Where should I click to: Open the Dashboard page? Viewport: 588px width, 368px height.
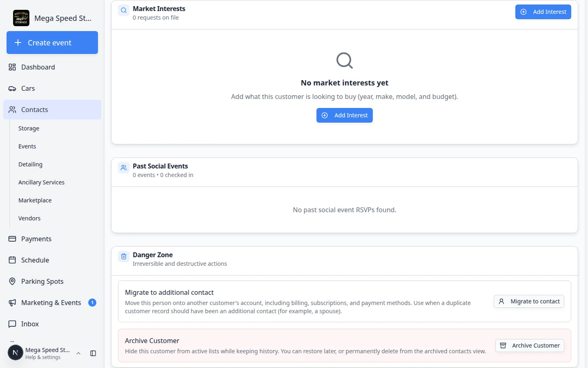[x=52, y=67]
